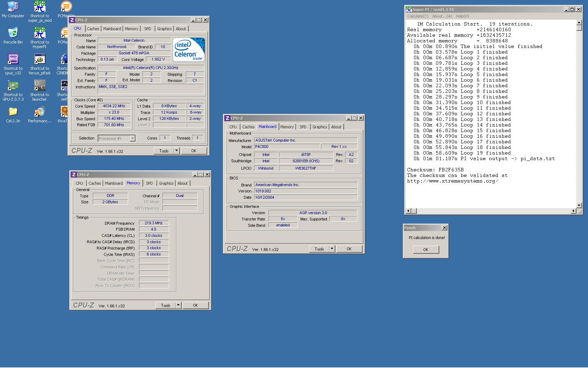
Task: Click Super PI horizontal scrollbar right arrow
Action: [x=573, y=211]
